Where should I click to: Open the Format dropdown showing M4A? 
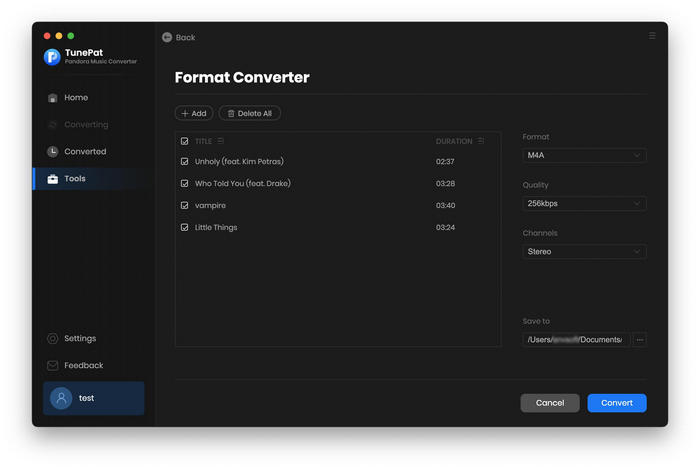click(584, 155)
